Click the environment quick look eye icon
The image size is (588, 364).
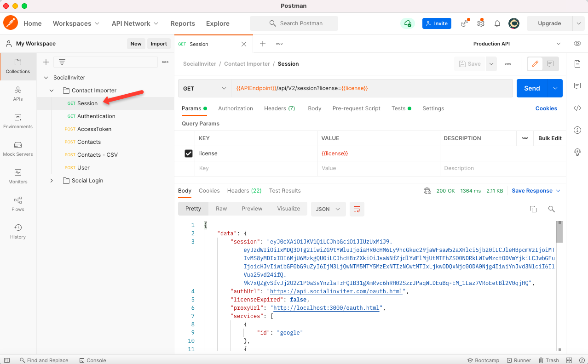coord(577,44)
